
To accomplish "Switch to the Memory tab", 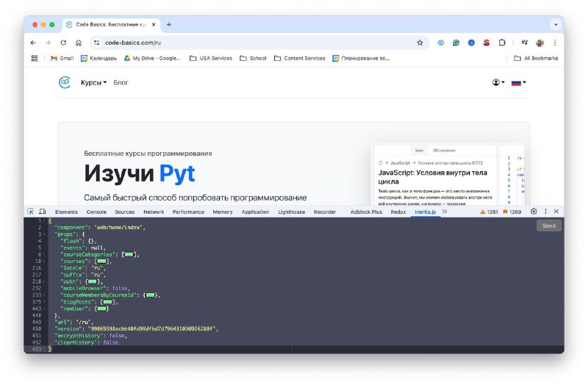I will click(x=223, y=212).
